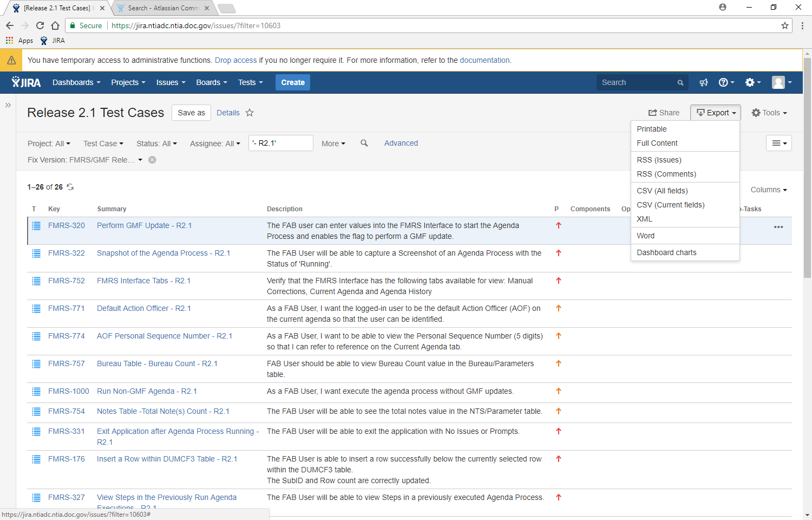Open the administration gear menu
This screenshot has height=520, width=812.
point(753,82)
